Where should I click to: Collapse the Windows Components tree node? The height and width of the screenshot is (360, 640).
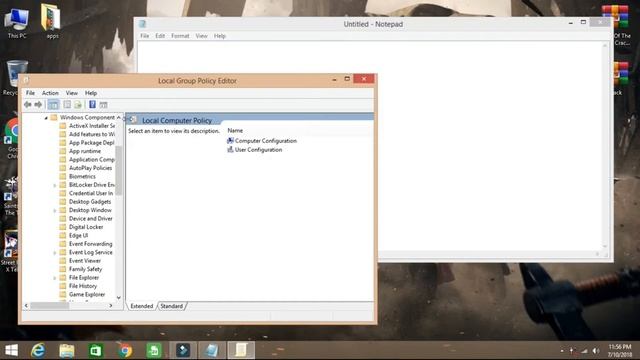tap(46, 118)
